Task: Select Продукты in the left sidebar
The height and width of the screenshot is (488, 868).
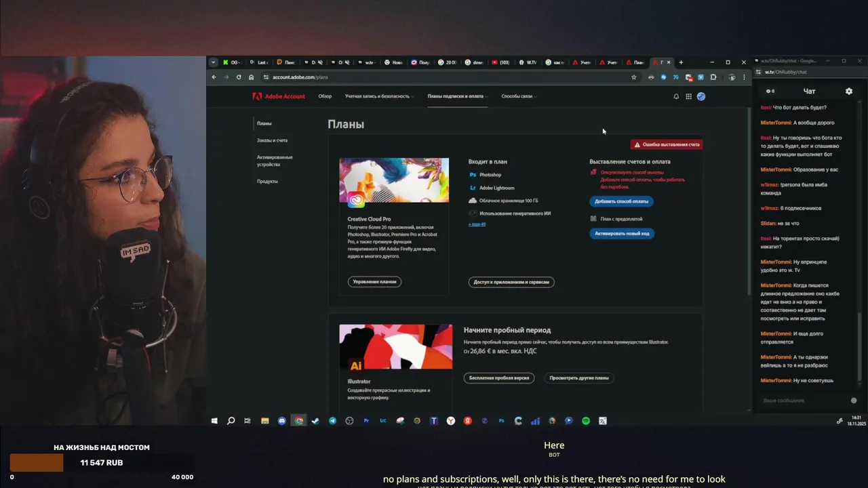Action: [267, 181]
